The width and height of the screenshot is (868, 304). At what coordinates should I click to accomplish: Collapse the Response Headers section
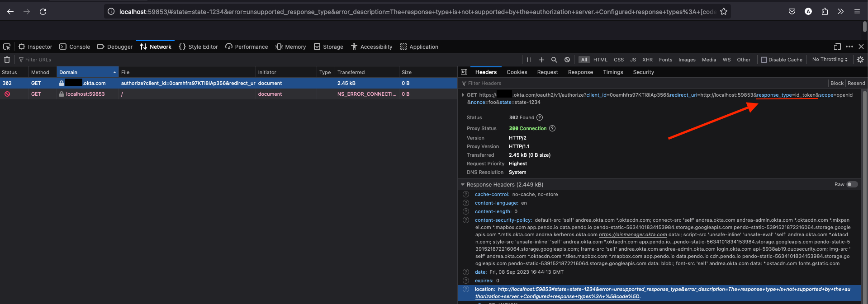click(463, 185)
